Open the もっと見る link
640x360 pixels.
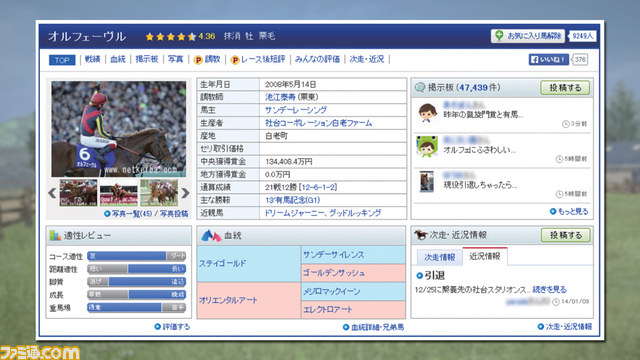(x=569, y=211)
